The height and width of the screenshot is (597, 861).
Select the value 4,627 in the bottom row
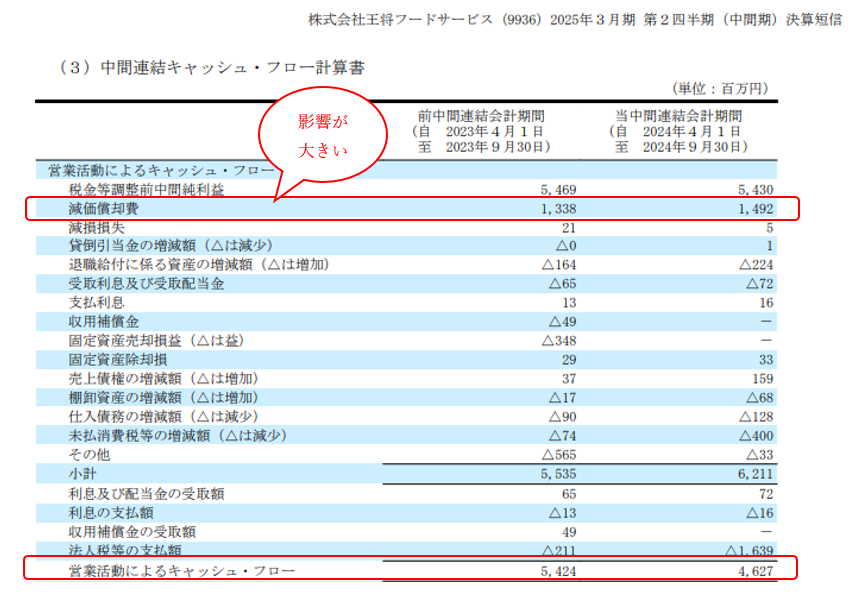coord(753,571)
